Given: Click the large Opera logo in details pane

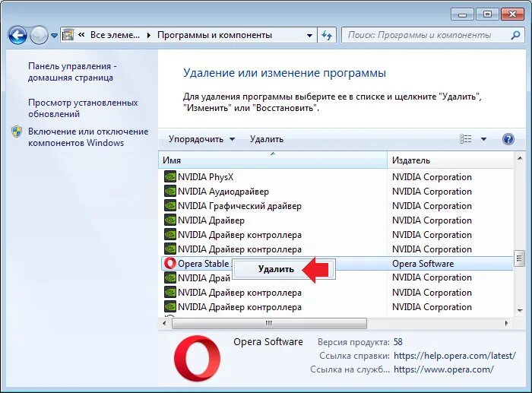Looking at the screenshot, I should click(x=197, y=360).
